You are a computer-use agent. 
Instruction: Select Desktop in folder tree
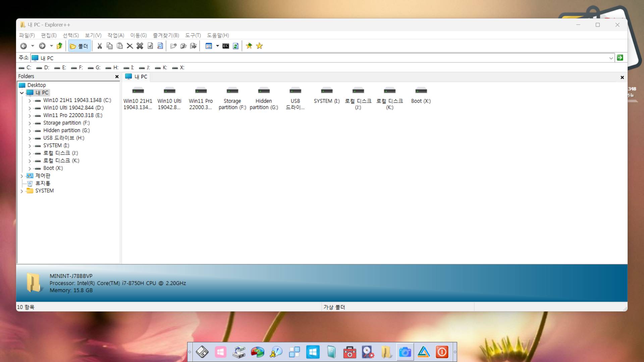[37, 85]
